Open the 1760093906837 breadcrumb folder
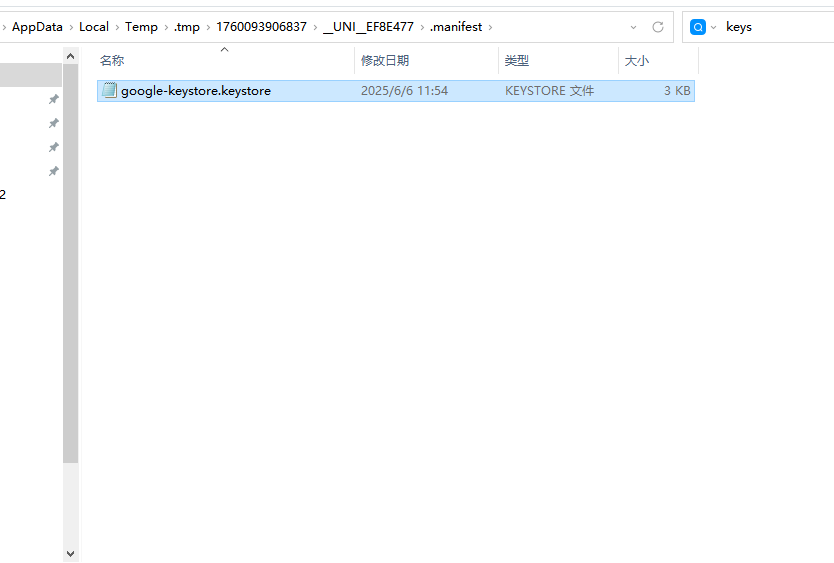834x563 pixels. coord(261,27)
